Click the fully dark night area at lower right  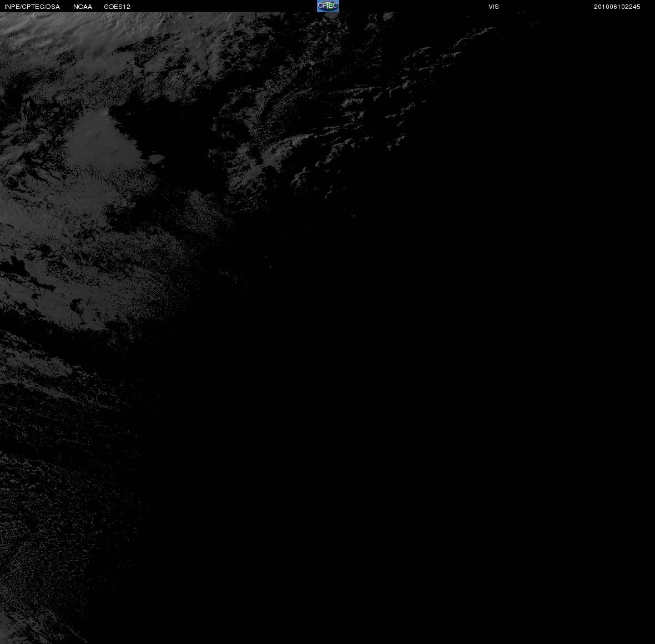point(460,460)
